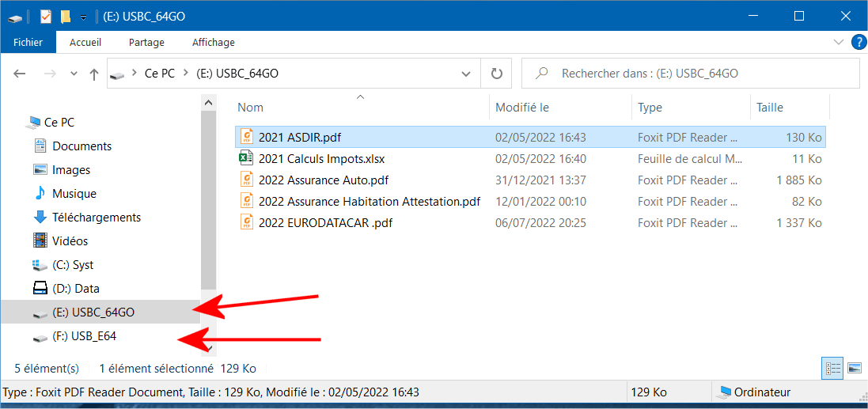Click the Properties icon in quick access toolbar
Screen dimensions: 868x409
pyautogui.click(x=46, y=17)
